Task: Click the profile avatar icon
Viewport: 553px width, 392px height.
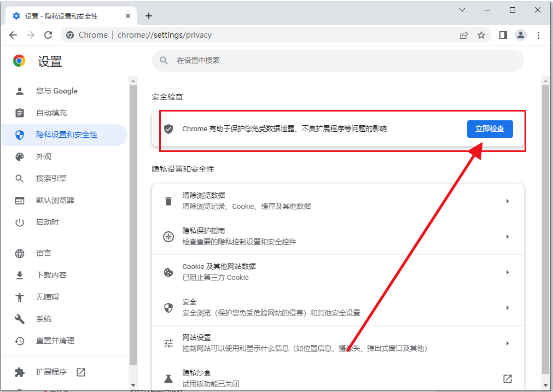Action: (520, 34)
